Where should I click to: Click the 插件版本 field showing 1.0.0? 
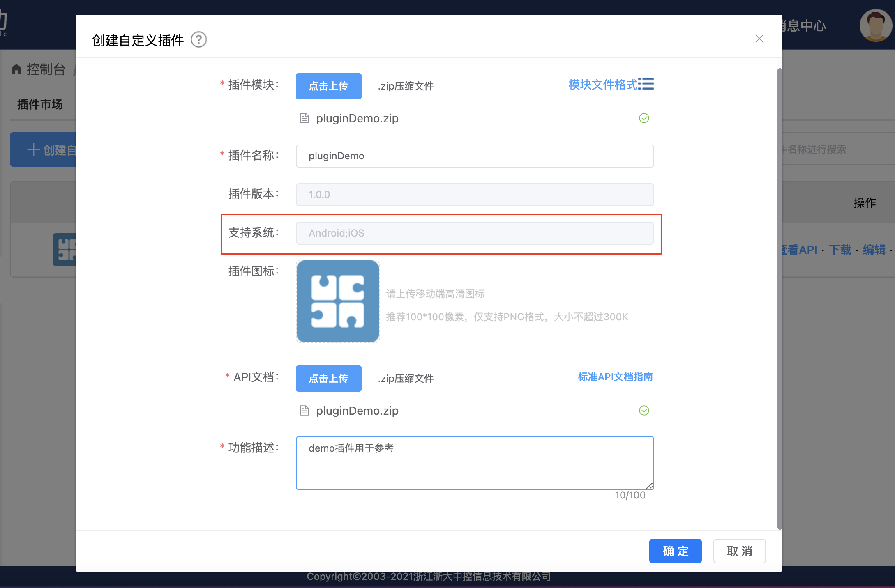click(x=475, y=195)
